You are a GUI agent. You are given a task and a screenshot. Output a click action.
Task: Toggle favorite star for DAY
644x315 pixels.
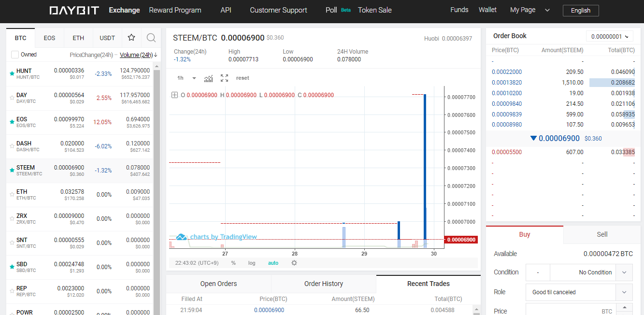pyautogui.click(x=12, y=98)
